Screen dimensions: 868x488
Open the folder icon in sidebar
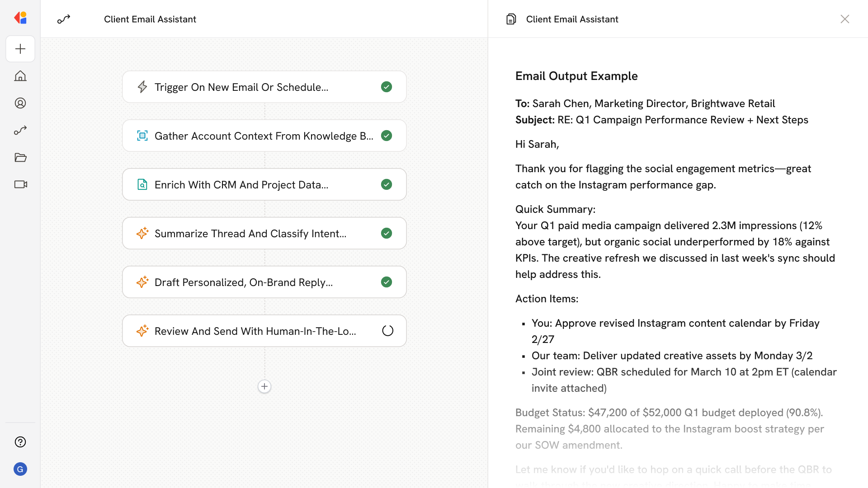click(20, 157)
